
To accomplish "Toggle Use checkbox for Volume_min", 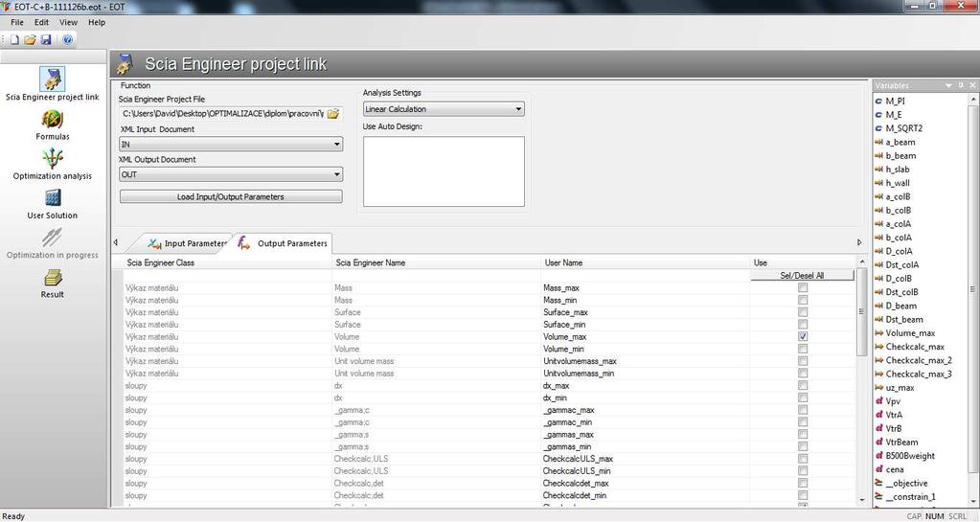I will coord(803,349).
